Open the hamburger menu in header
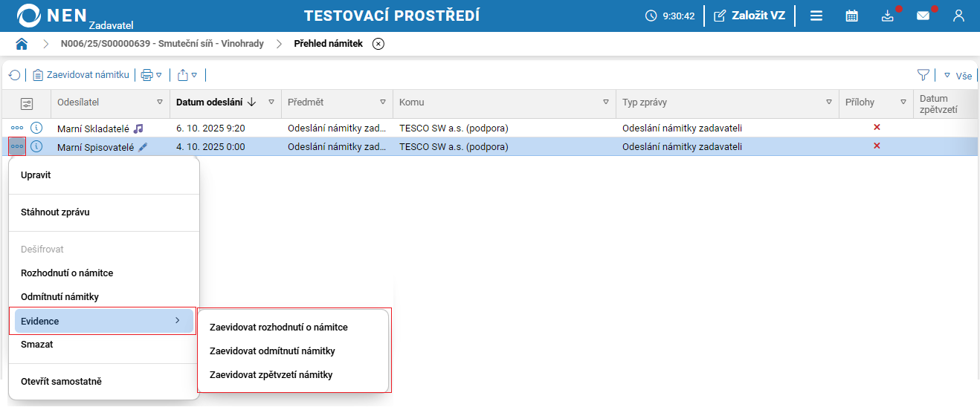The image size is (980, 407). [816, 16]
